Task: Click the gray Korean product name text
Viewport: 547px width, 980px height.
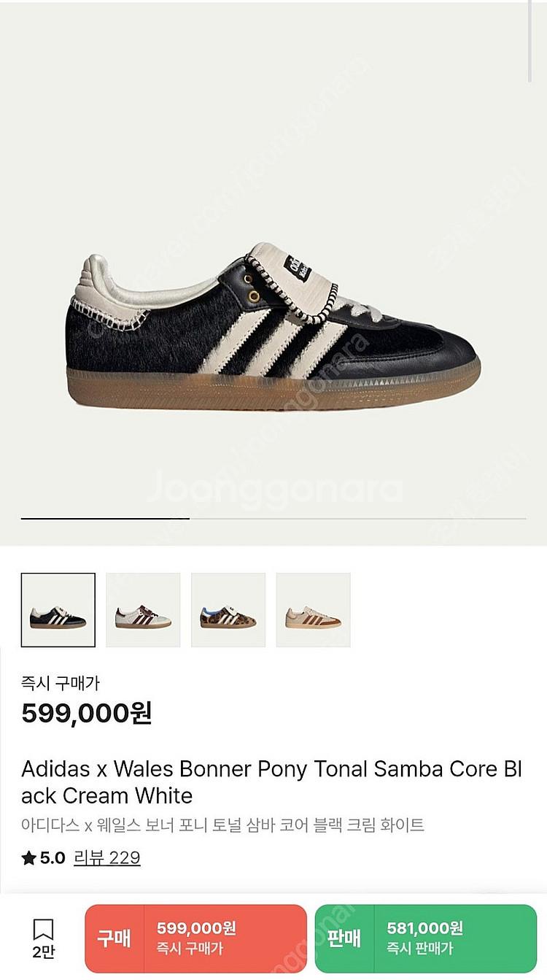Action: click(x=222, y=825)
